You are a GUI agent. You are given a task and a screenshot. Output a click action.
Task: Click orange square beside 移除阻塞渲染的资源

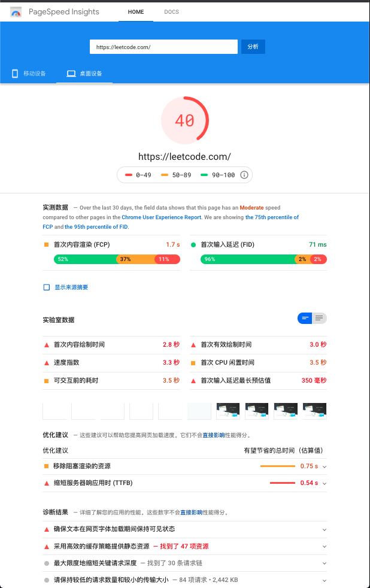[47, 466]
